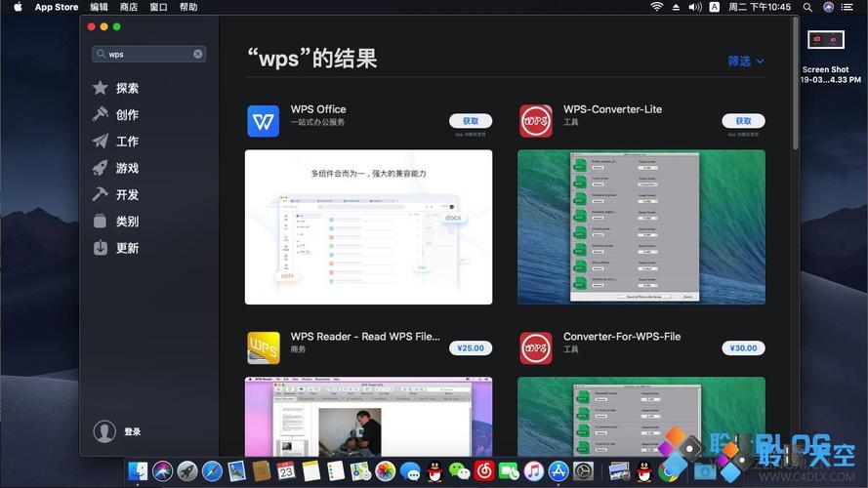The height and width of the screenshot is (488, 868).
Task: Open the Apple menu
Action: point(18,7)
